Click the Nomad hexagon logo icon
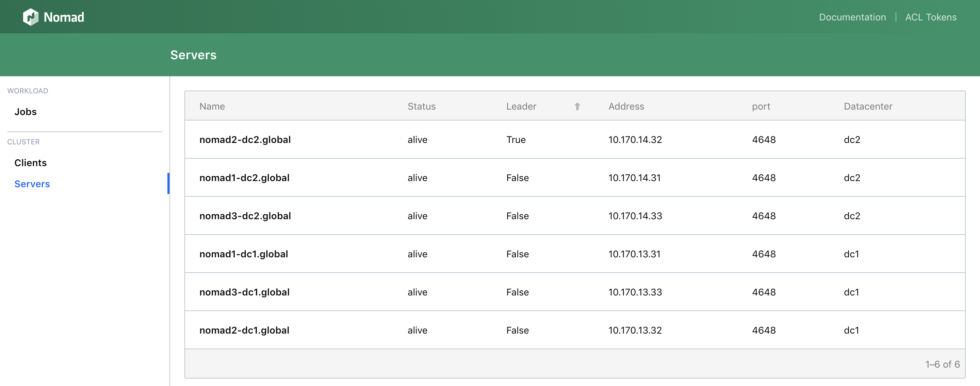 (x=30, y=17)
